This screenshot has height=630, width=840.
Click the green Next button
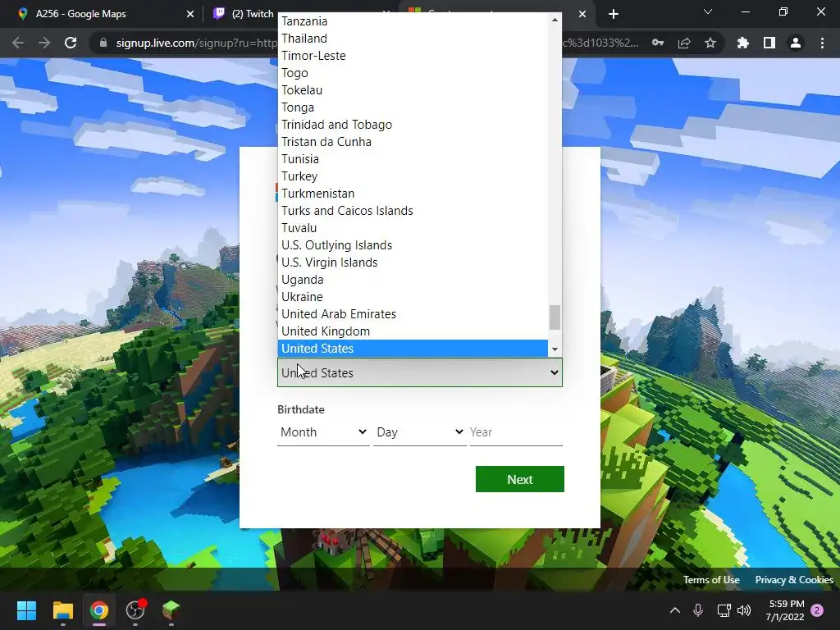click(519, 479)
